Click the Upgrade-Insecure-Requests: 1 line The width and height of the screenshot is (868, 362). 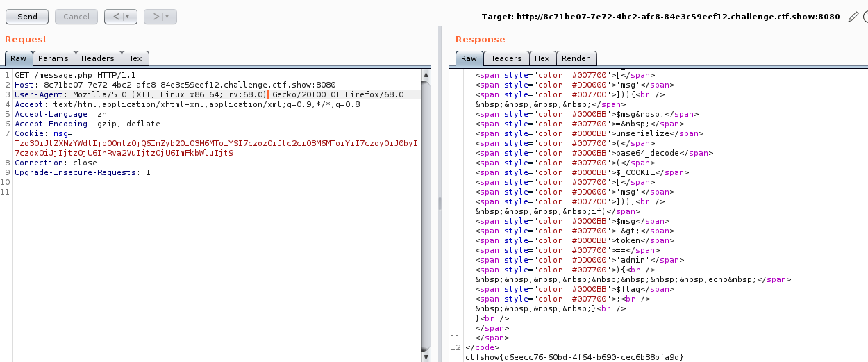(x=83, y=172)
